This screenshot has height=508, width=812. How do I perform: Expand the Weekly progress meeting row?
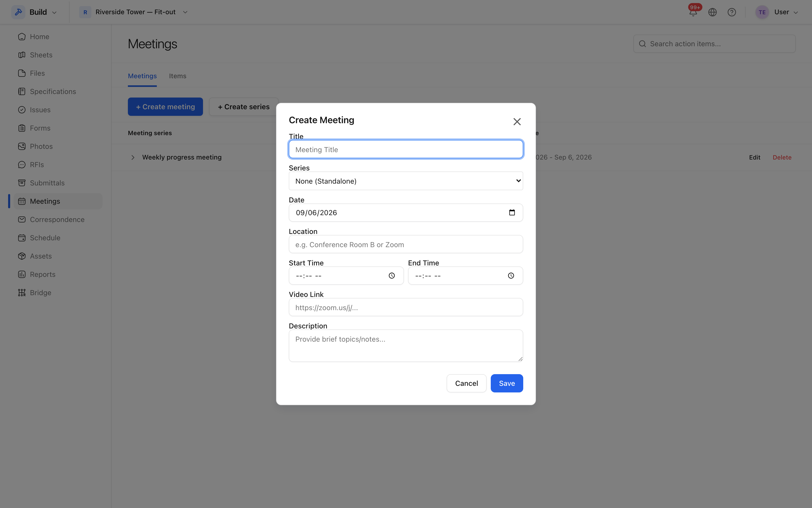[x=133, y=157]
